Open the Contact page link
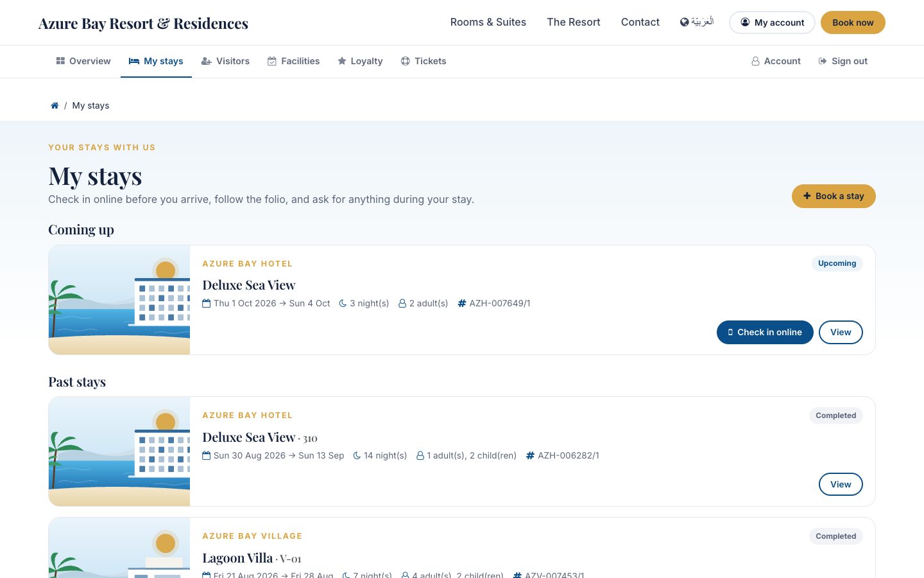The width and height of the screenshot is (924, 578). point(640,22)
